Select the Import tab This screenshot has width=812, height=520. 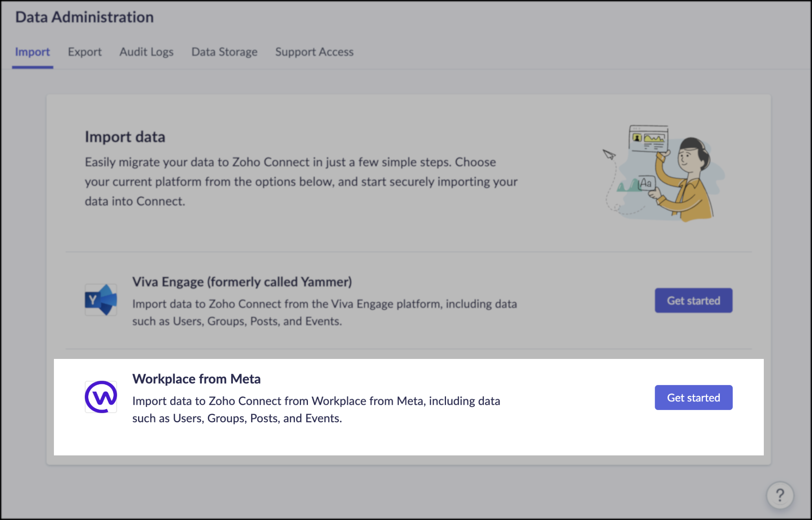click(x=32, y=52)
